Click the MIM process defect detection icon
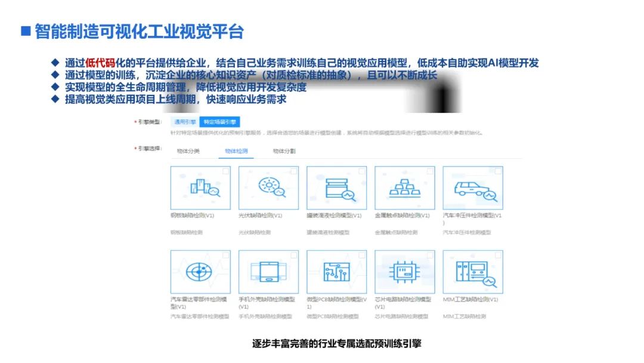Screen dimensions: 644x363 tap(476, 273)
